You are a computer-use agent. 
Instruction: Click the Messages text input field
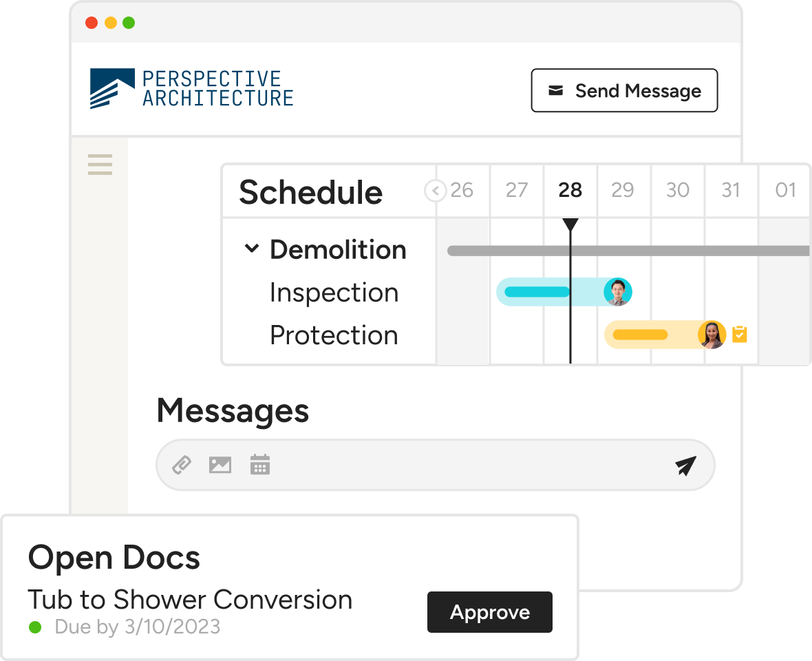pos(468,465)
